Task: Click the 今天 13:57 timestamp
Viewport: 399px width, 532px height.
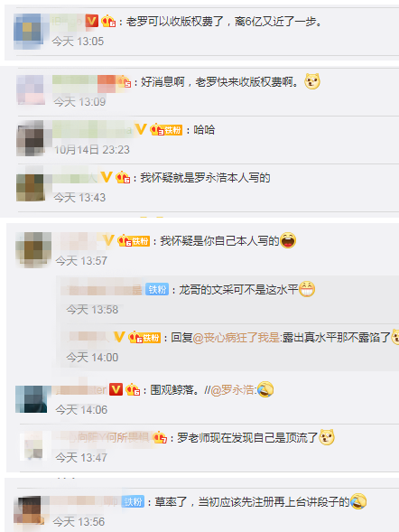Action: click(81, 260)
